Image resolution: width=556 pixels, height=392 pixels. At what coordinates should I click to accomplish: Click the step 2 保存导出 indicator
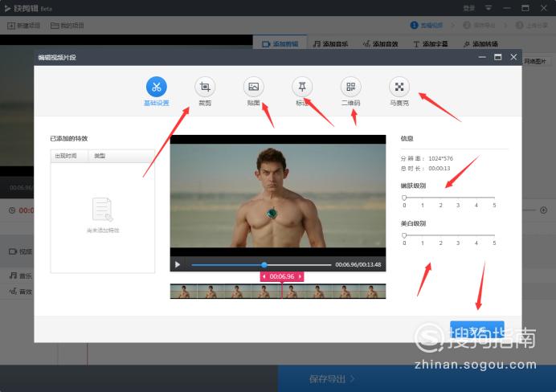tap(479, 25)
